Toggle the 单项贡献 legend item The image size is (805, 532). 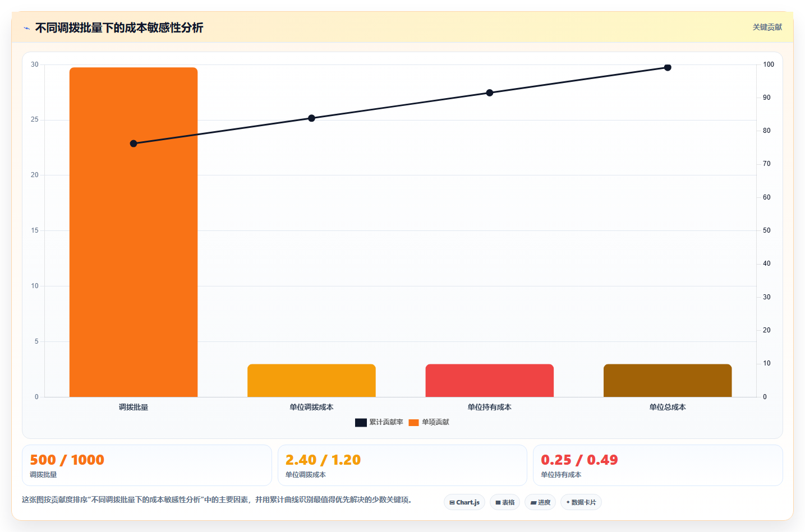coord(429,422)
